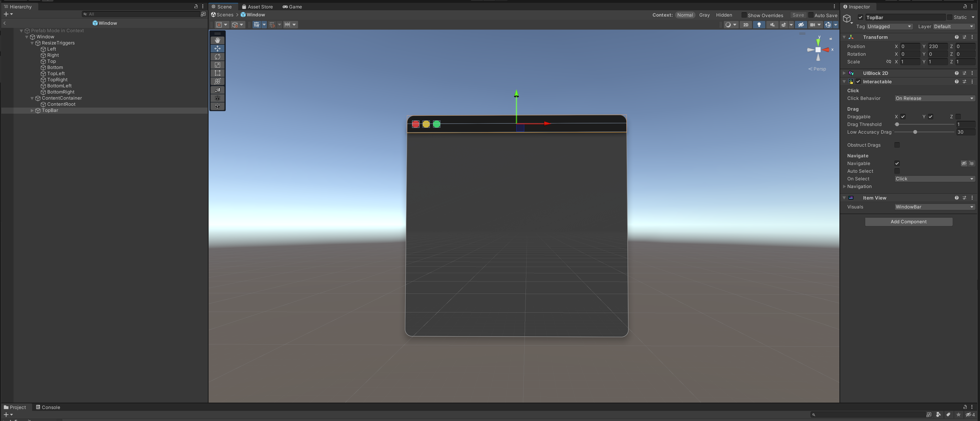Mute scene audio in the Scene view toolbar

[772, 24]
